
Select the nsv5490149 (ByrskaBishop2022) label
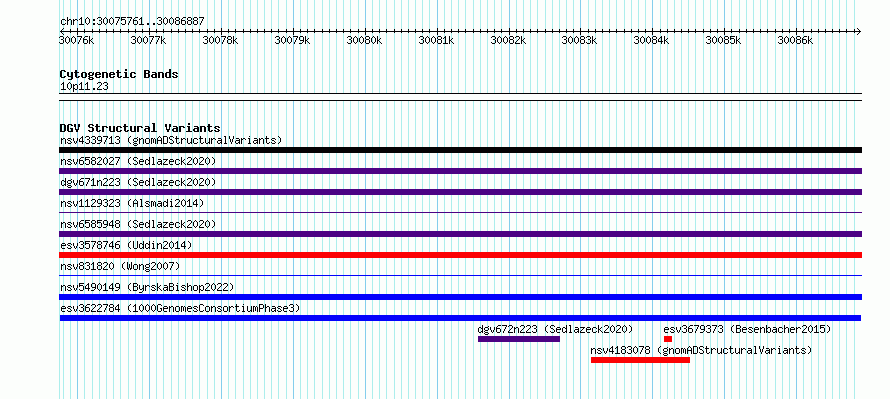[147, 287]
